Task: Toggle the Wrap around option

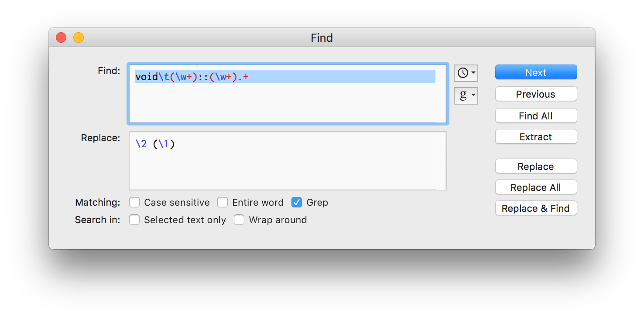Action: [239, 220]
